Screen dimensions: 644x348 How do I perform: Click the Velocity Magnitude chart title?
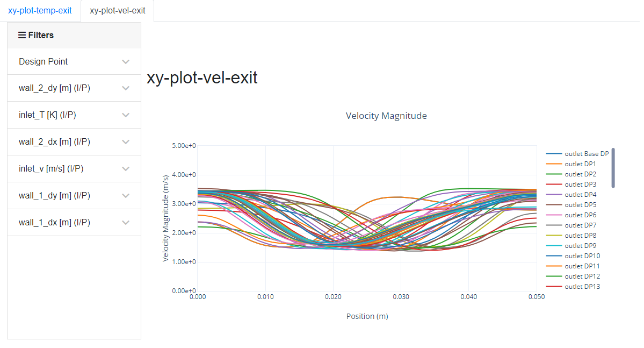tap(386, 116)
